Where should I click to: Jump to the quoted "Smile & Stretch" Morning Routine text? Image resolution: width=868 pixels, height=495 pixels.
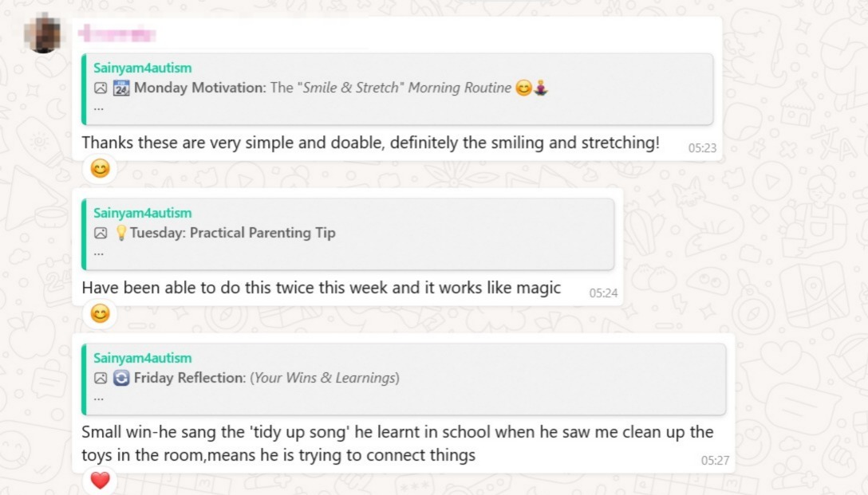[407, 88]
